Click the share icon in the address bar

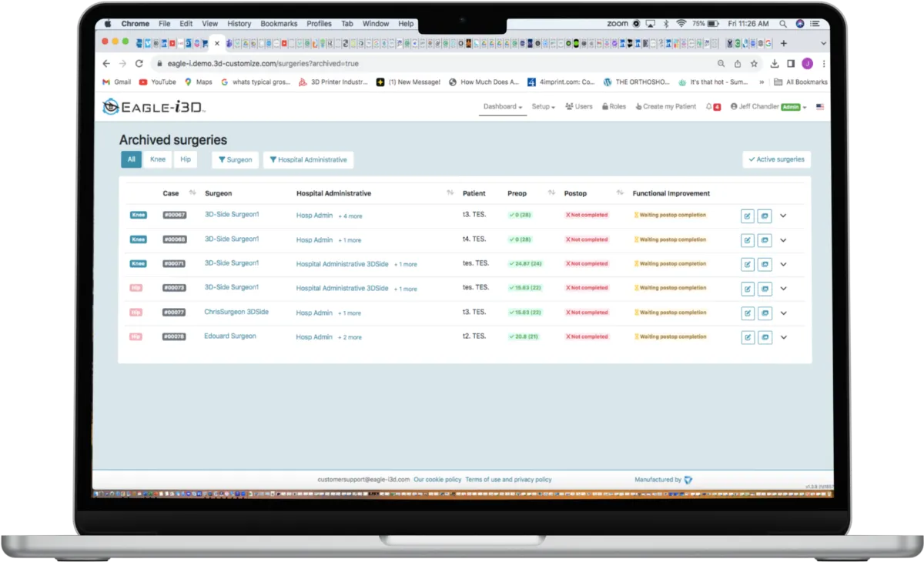(x=738, y=64)
